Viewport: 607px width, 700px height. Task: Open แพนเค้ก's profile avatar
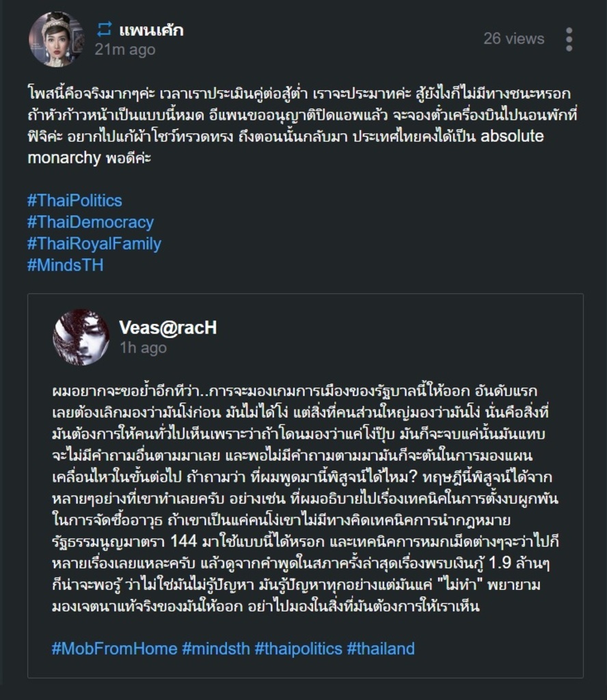[x=55, y=40]
